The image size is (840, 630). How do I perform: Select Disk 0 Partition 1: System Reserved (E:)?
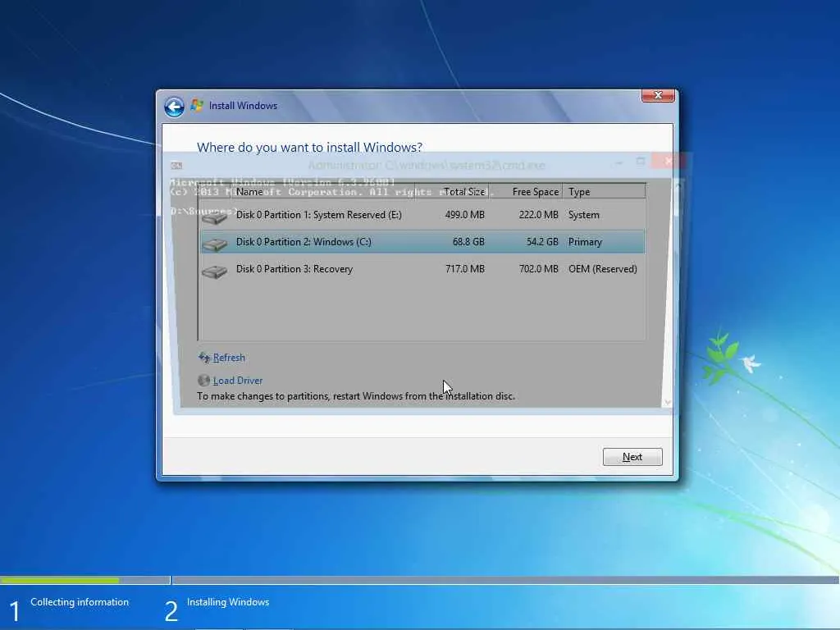[422, 215]
